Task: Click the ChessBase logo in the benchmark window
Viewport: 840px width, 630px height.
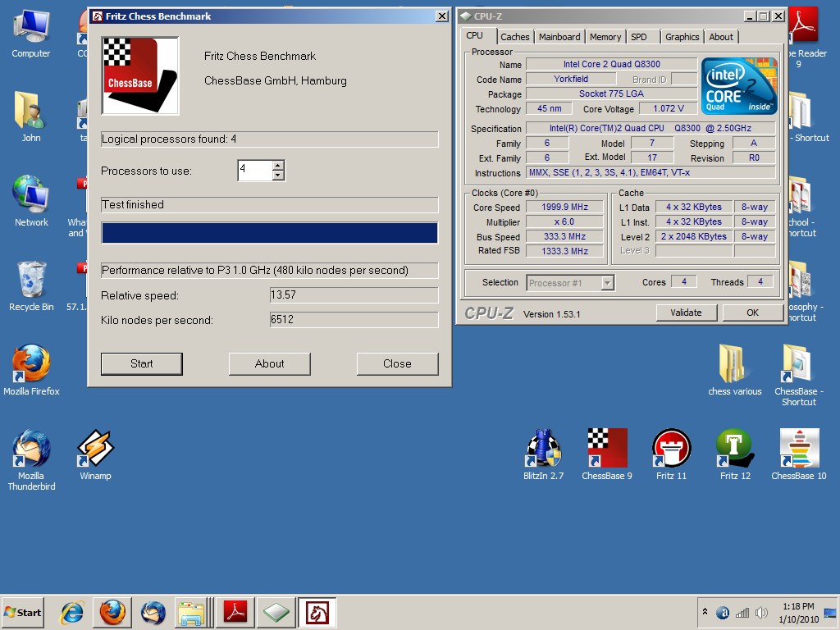Action: click(x=139, y=75)
